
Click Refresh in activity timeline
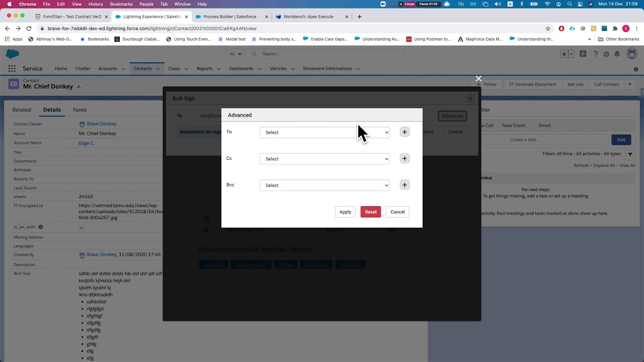point(581,165)
